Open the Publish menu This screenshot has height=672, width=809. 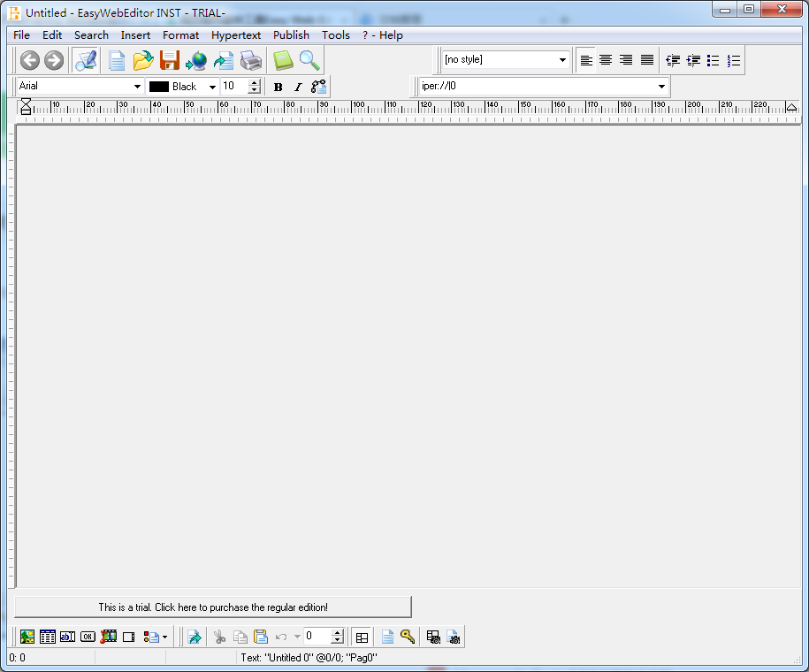(291, 35)
